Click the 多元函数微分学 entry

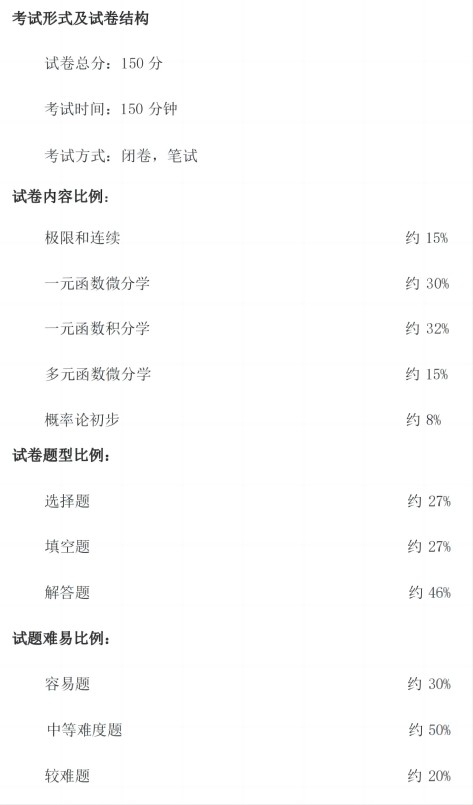tap(98, 374)
